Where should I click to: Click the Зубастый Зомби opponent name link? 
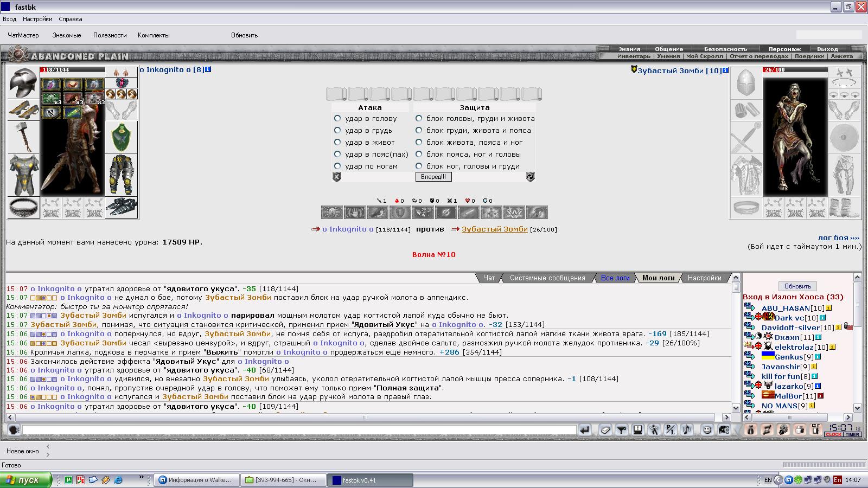[x=494, y=229]
